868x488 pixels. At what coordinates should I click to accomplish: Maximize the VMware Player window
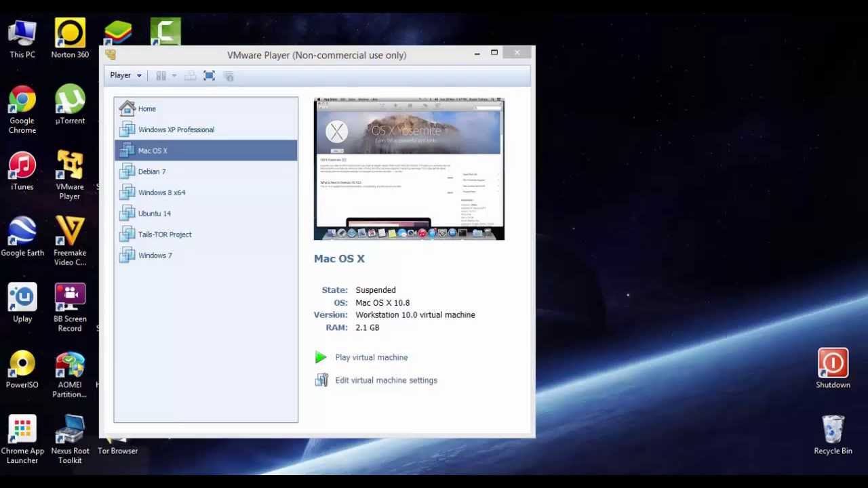pos(494,53)
